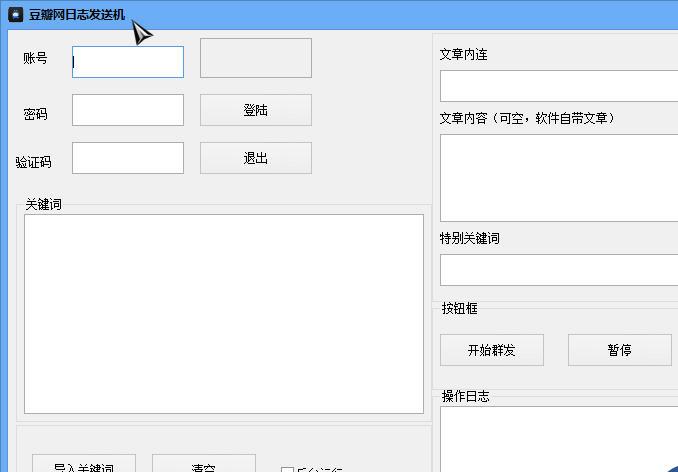Click inside the 关键词 list area
The image size is (678, 472).
coord(224,313)
